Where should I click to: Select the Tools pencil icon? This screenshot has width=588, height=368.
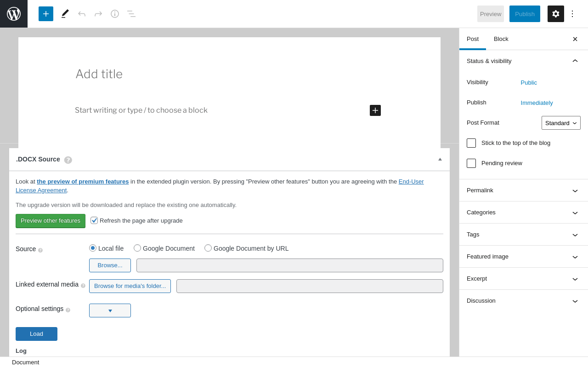(x=65, y=14)
